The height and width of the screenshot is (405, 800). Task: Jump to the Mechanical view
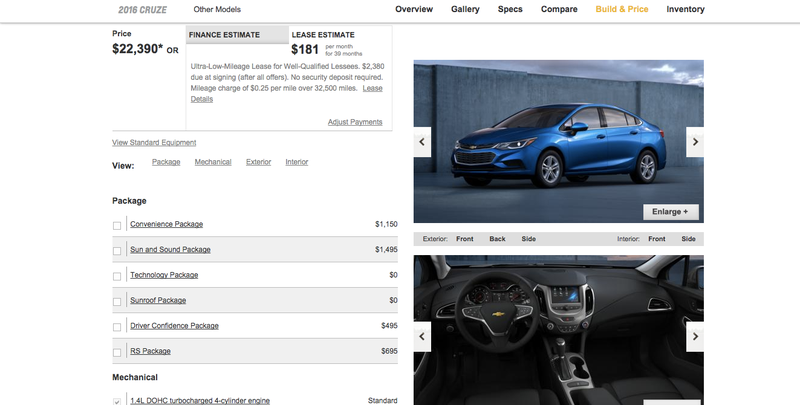213,162
